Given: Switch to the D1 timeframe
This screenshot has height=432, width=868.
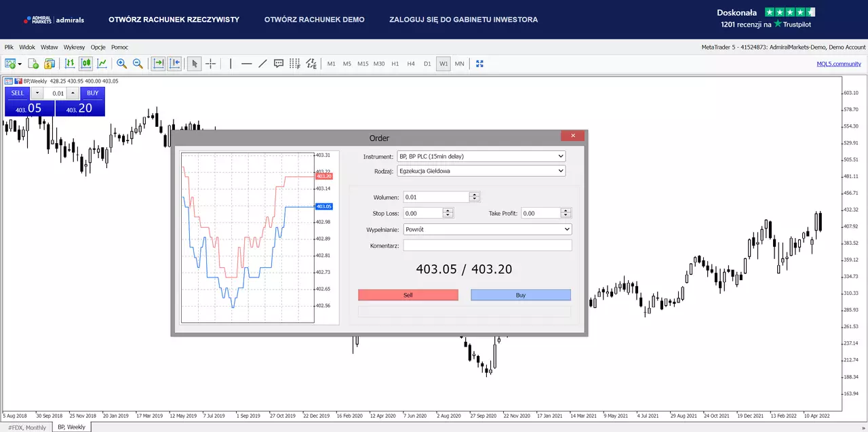Looking at the screenshot, I should coord(427,64).
